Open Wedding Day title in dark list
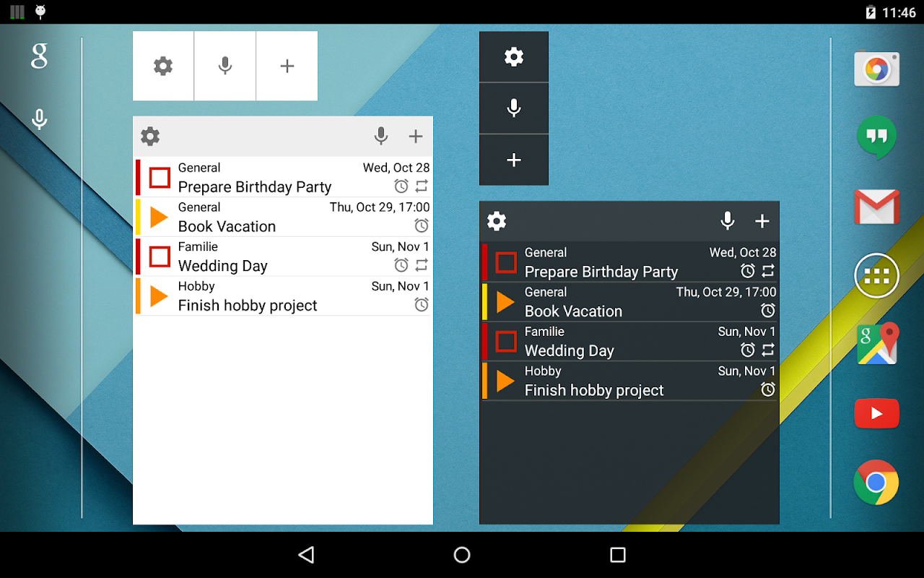924x578 pixels. 570,351
